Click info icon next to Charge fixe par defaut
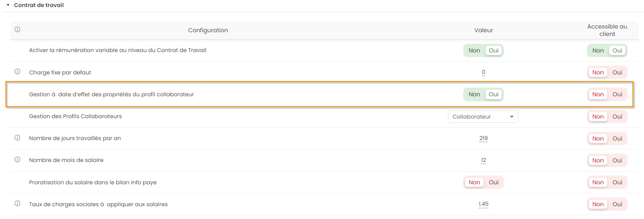644x219 pixels. click(17, 72)
